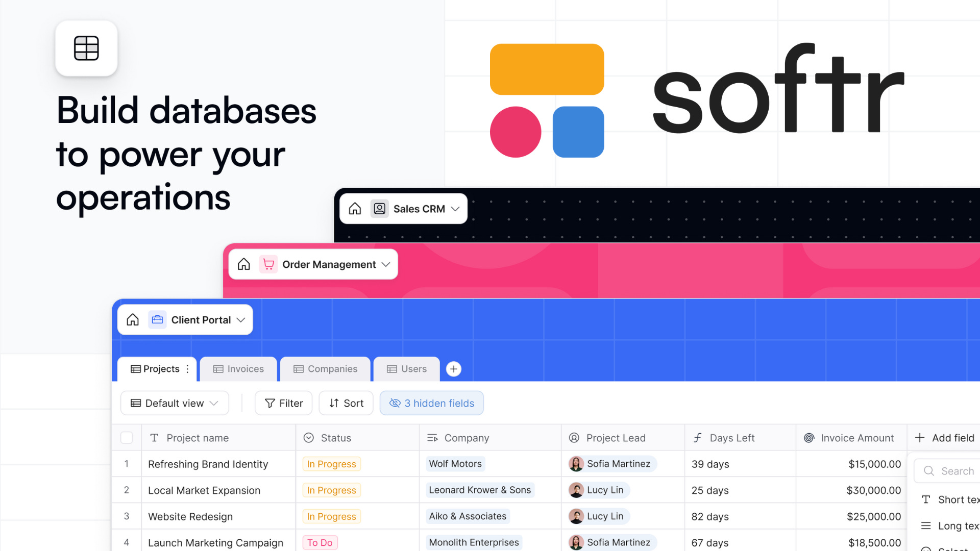Switch to the Companies tab
This screenshot has height=551, width=980.
pos(326,369)
